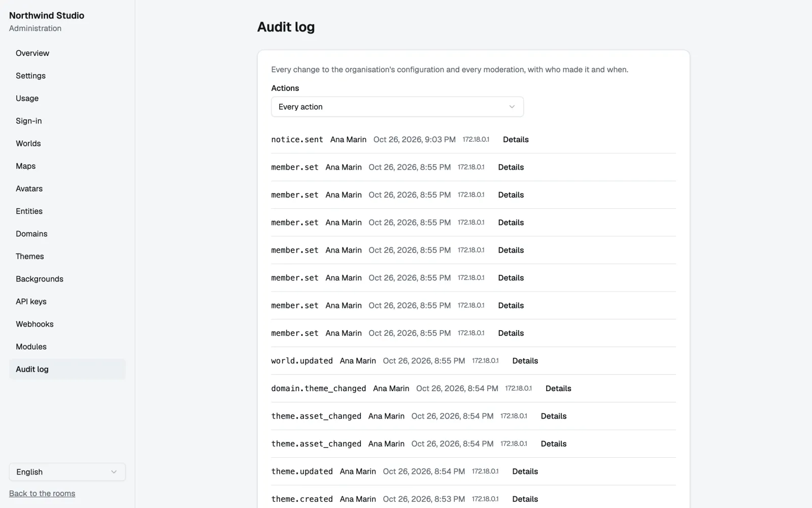The height and width of the screenshot is (508, 812).
Task: Navigate to Maps
Action: 67,166
